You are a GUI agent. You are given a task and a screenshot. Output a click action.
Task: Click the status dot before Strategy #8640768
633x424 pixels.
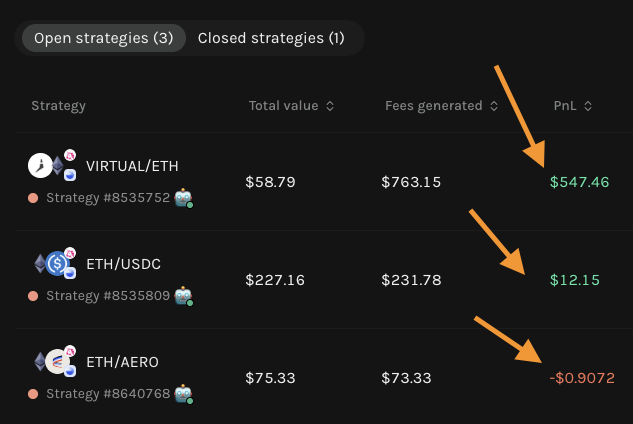coord(33,394)
